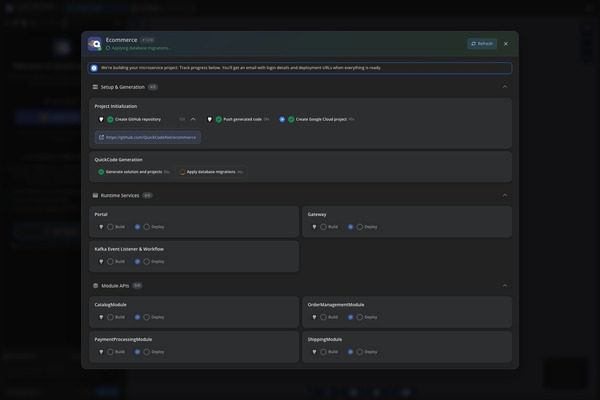Click the 'Ecommerce' dialog title

(121, 40)
